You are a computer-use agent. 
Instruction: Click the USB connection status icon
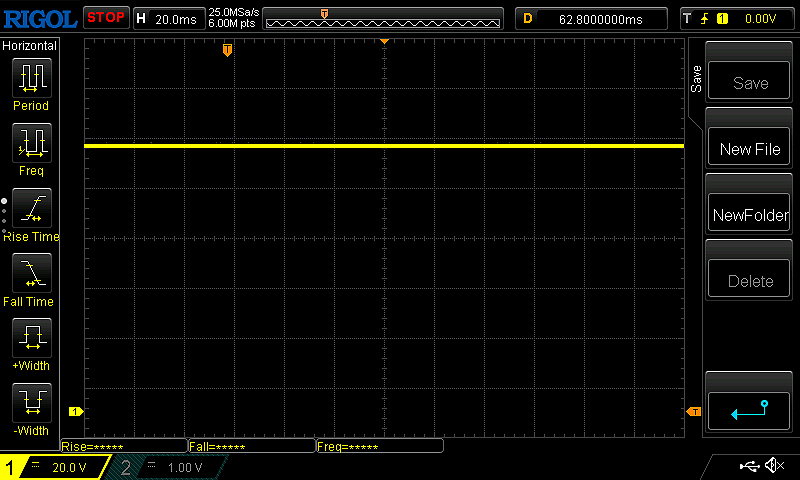749,465
